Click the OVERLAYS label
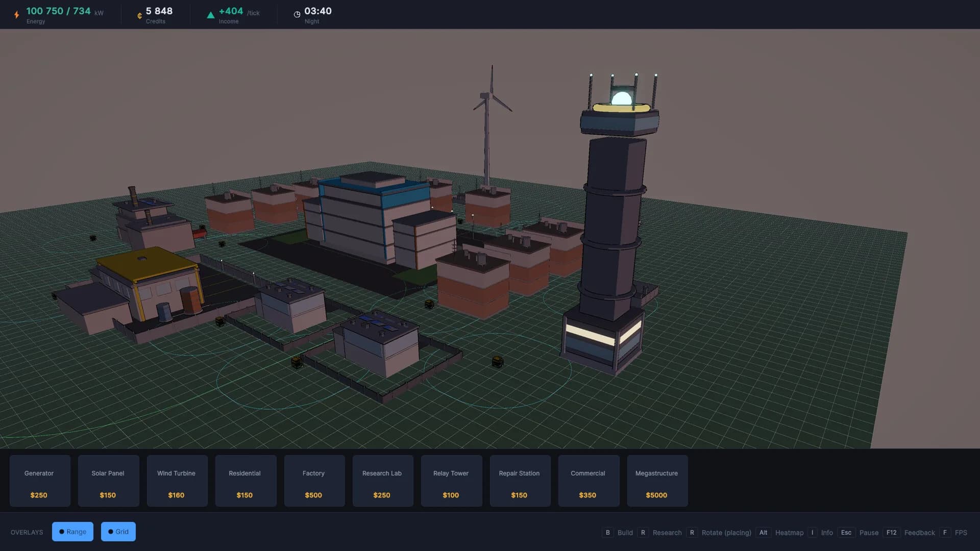 27,532
